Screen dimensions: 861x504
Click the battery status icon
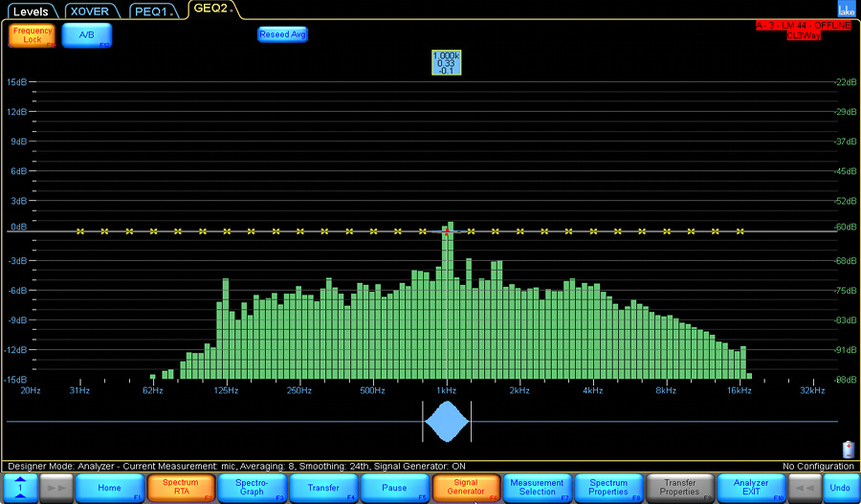point(849,449)
